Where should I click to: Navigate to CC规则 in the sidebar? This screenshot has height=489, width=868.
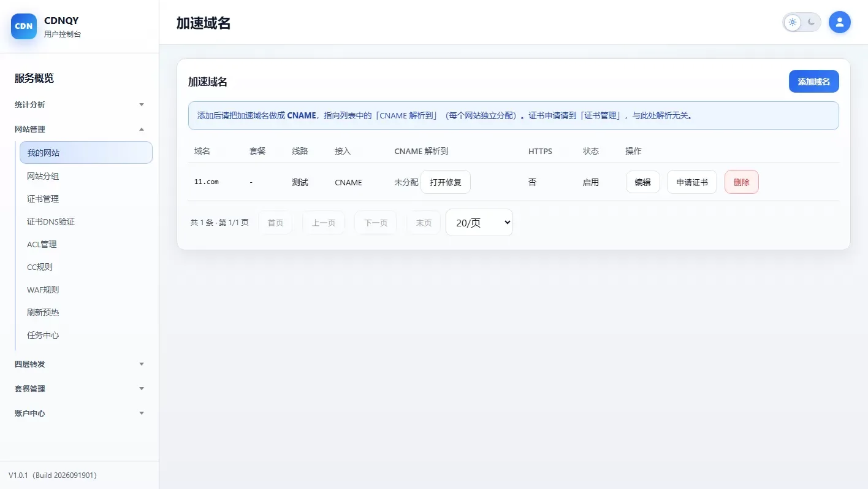pyautogui.click(x=86, y=268)
